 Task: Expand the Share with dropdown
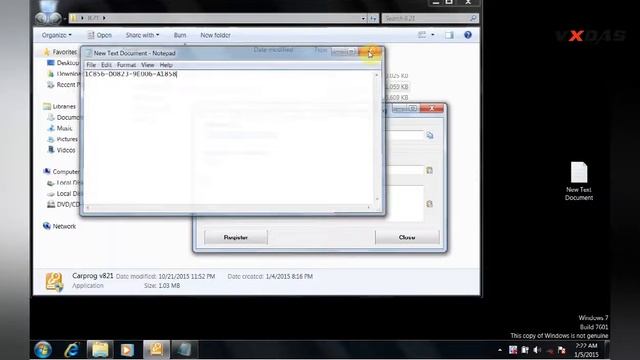(x=142, y=35)
